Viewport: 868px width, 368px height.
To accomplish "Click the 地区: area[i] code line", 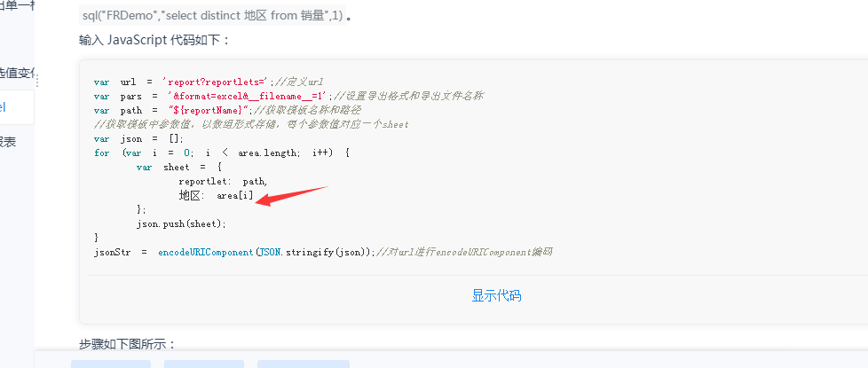I will [216, 195].
